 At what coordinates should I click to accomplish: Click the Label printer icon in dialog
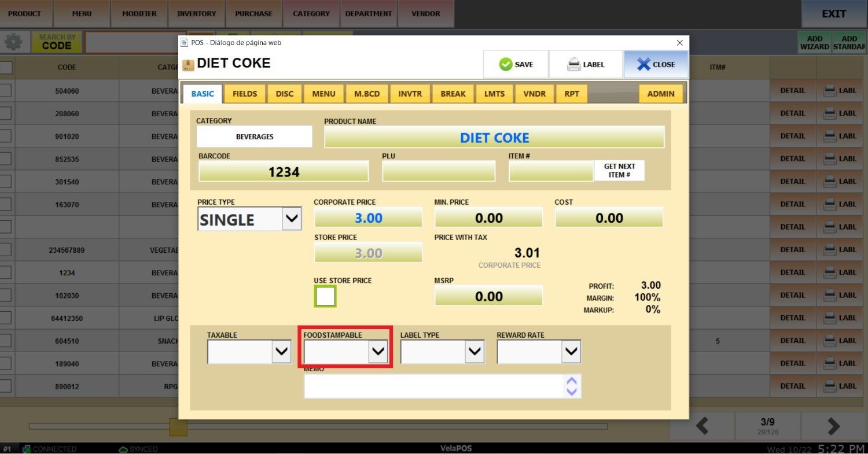click(x=573, y=64)
